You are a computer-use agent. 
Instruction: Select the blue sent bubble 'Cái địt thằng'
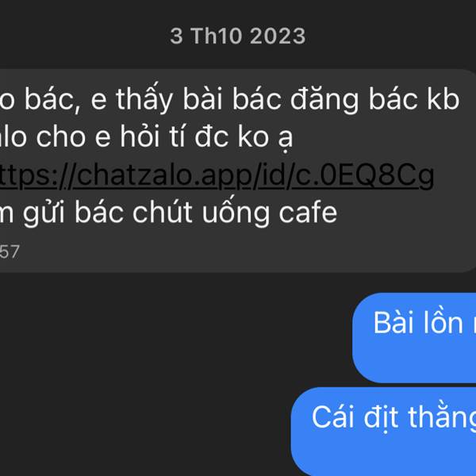[x=383, y=432]
